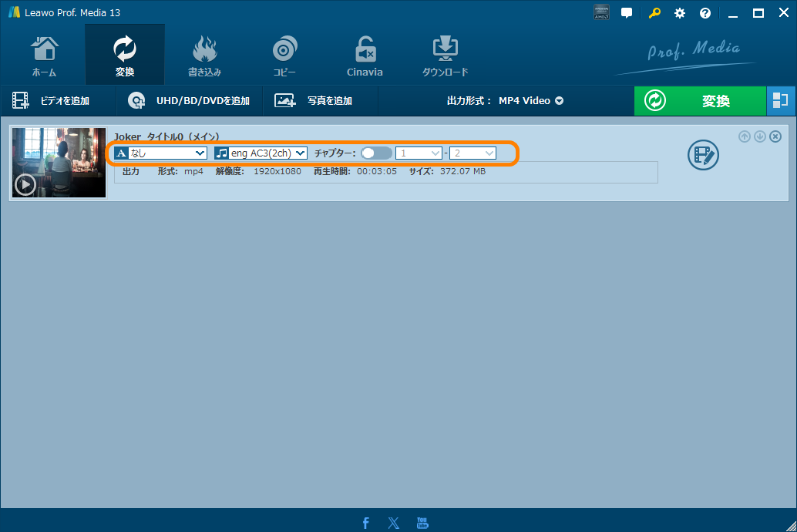Open the help question mark icon
This screenshot has width=797, height=532.
pyautogui.click(x=705, y=13)
